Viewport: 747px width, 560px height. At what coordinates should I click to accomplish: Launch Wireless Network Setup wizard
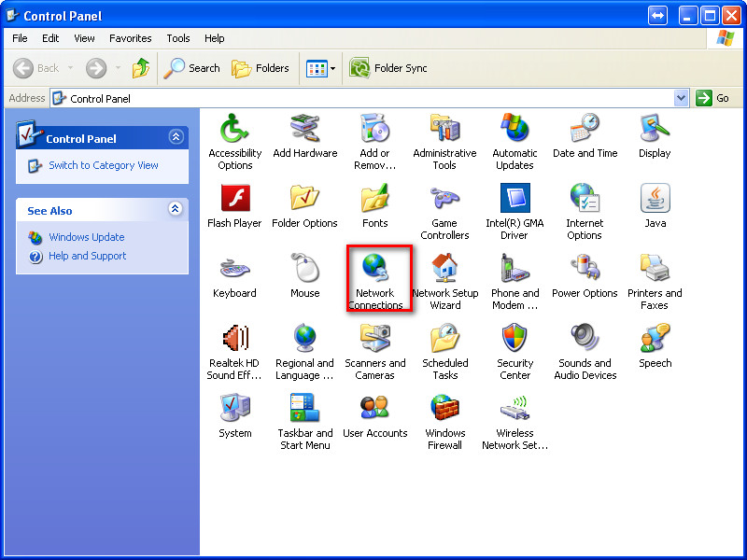514,422
